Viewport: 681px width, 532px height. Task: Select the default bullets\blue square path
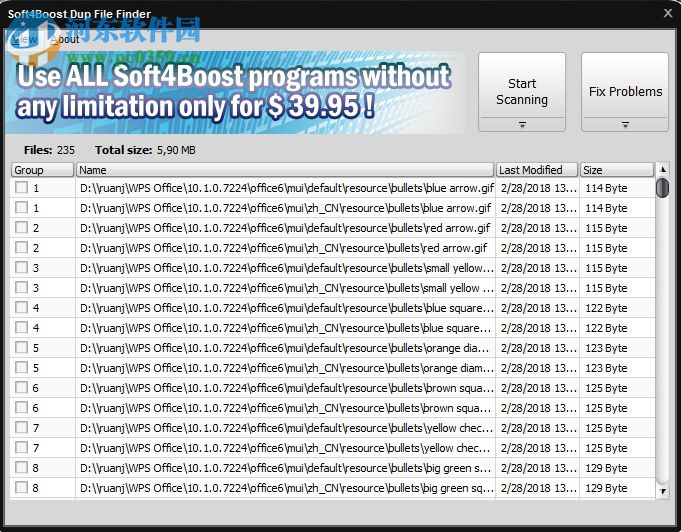click(x=287, y=308)
